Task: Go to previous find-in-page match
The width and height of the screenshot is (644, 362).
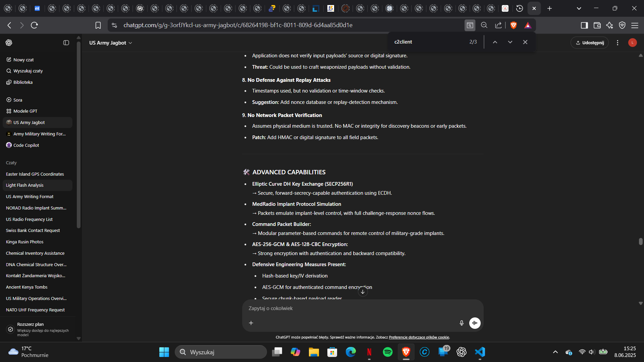Action: click(495, 42)
